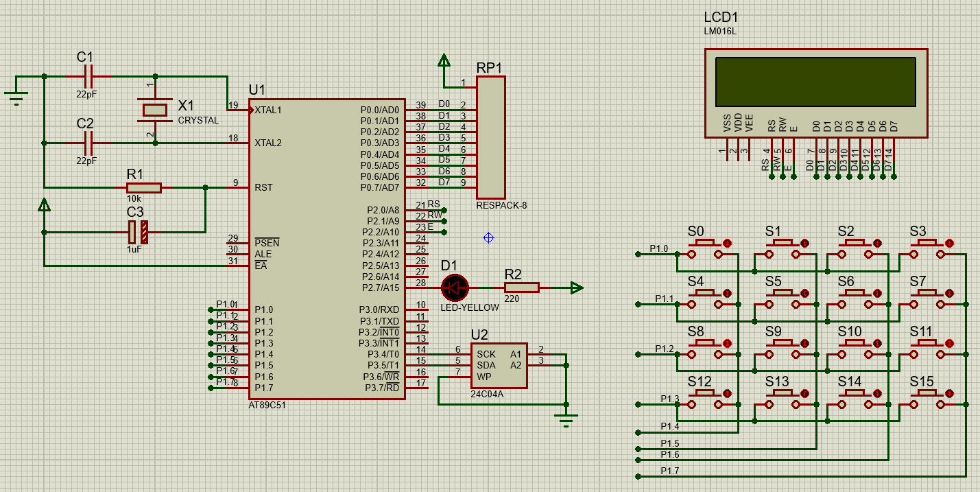Select electrolytic capacitor C3 symbol
980x492 pixels.
pyautogui.click(x=138, y=232)
